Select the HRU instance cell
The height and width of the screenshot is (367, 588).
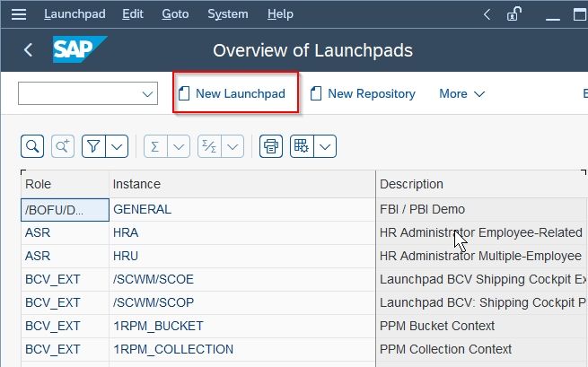pyautogui.click(x=242, y=256)
